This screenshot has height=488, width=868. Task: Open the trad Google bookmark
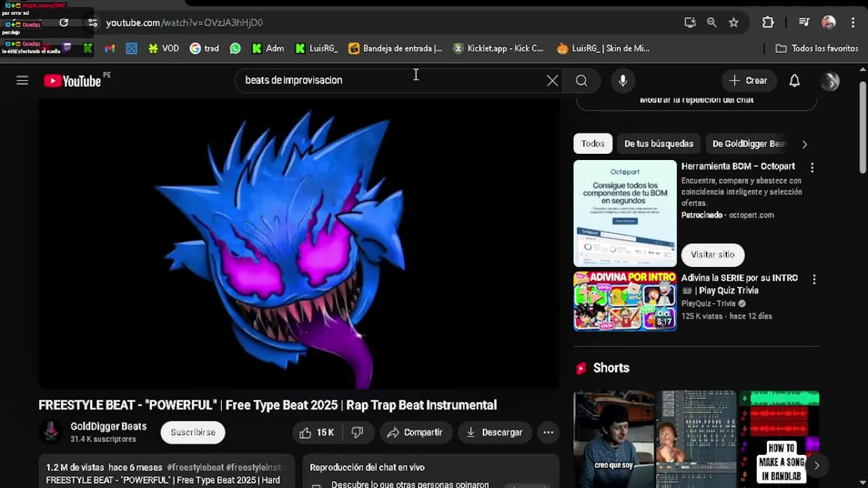point(204,48)
